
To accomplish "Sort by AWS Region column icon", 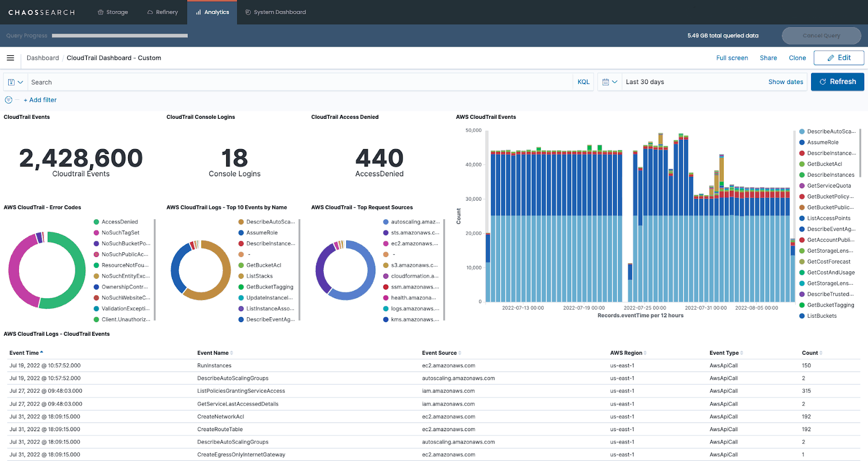I will [x=645, y=353].
